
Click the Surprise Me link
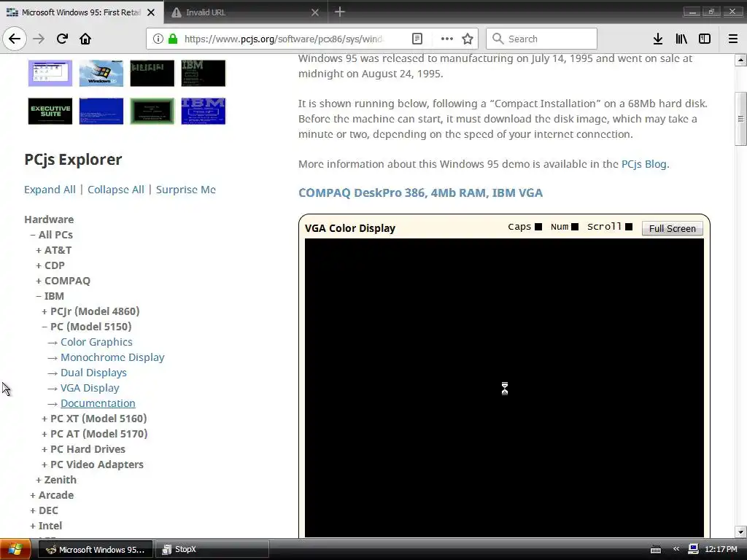pos(186,190)
